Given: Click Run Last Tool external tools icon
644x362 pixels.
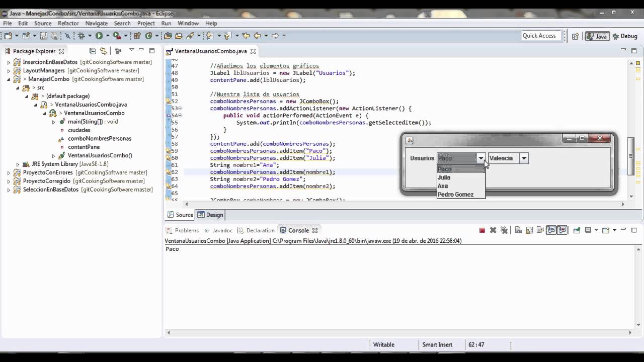Looking at the screenshot, I should 117,36.
